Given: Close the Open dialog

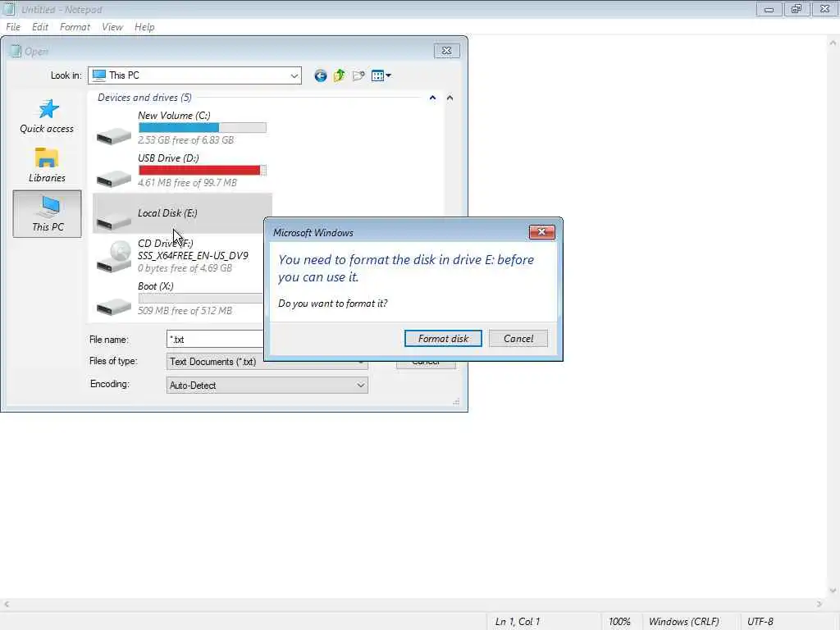Looking at the screenshot, I should click(x=446, y=51).
